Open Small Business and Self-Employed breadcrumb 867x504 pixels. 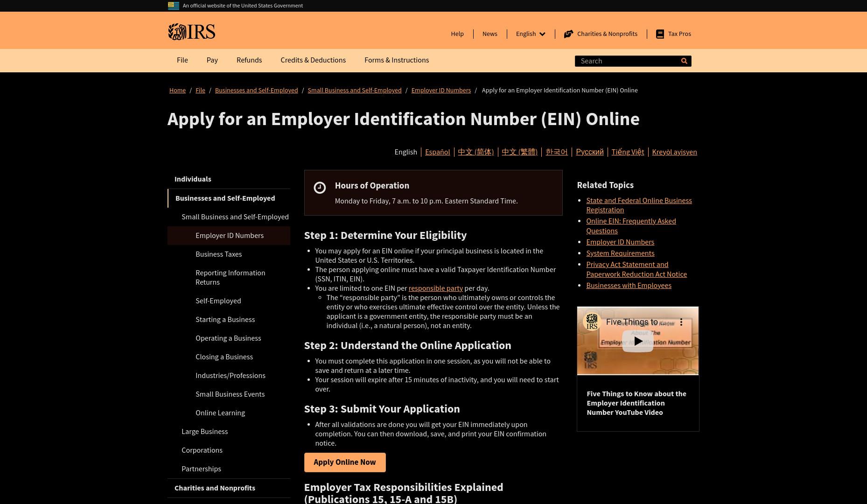point(355,91)
